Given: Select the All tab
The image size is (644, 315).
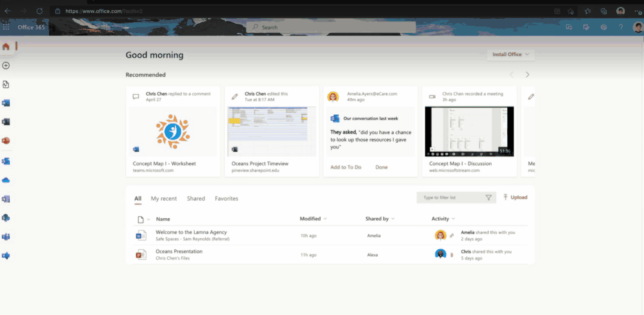Looking at the screenshot, I should pos(138,199).
